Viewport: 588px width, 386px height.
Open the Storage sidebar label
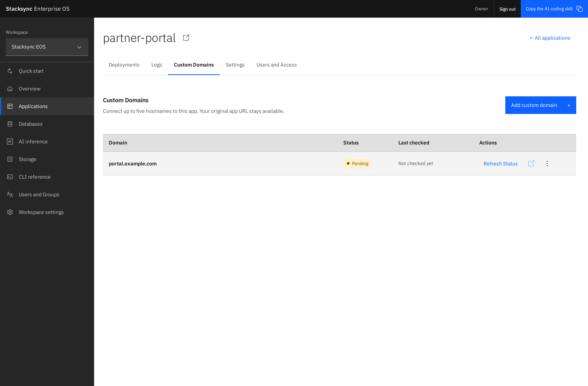pos(27,159)
